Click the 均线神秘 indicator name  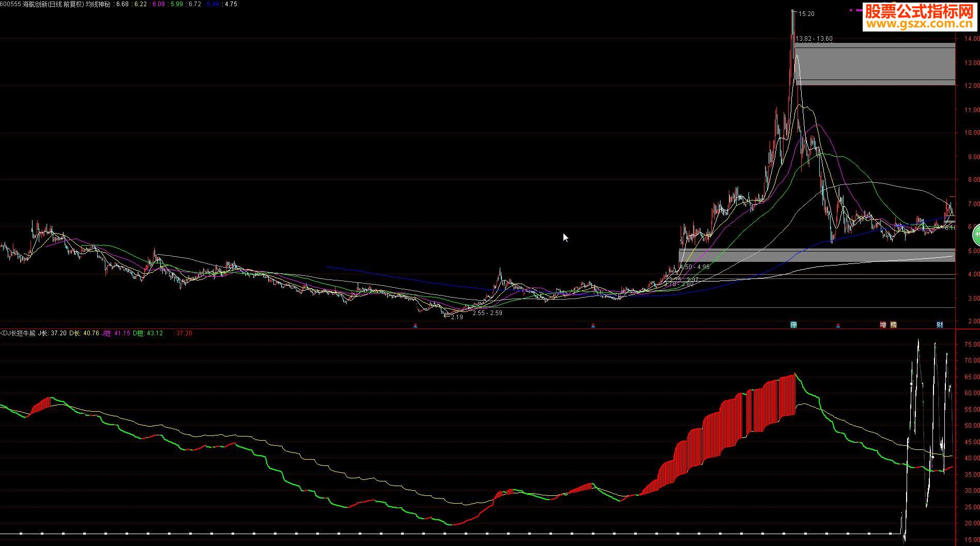(97, 4)
